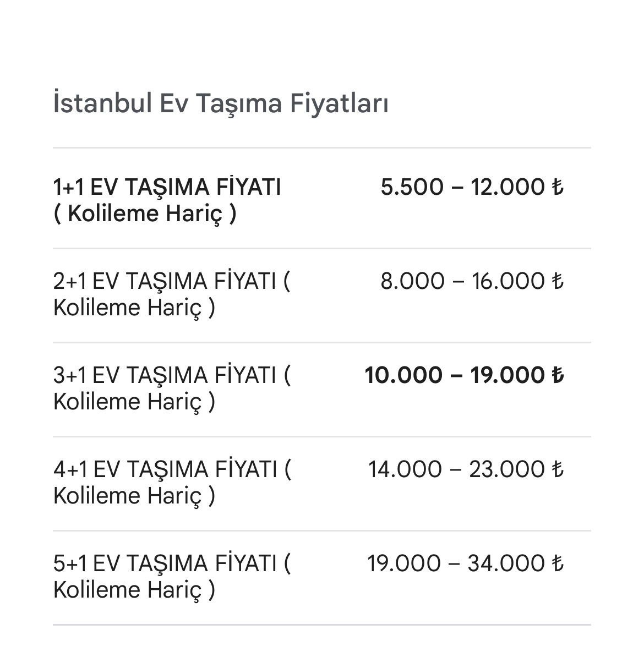
Task: Click the 8.000 starting price
Action: [x=412, y=282]
